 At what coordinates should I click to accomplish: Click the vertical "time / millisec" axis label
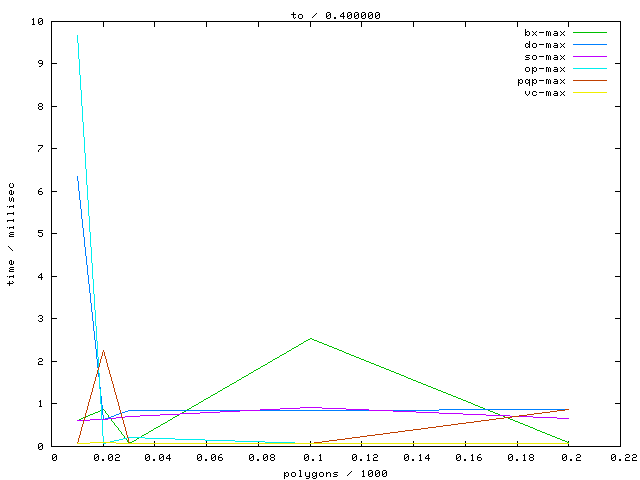12,234
